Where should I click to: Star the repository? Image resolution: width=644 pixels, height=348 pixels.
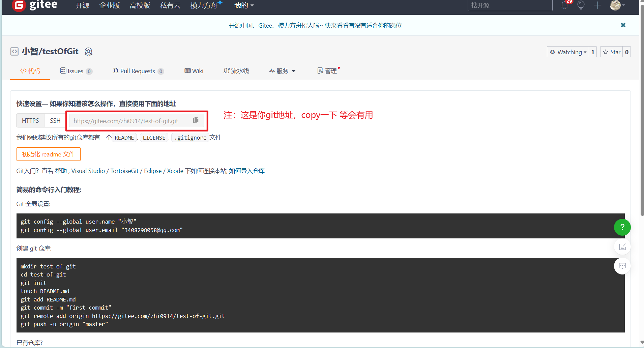point(611,52)
